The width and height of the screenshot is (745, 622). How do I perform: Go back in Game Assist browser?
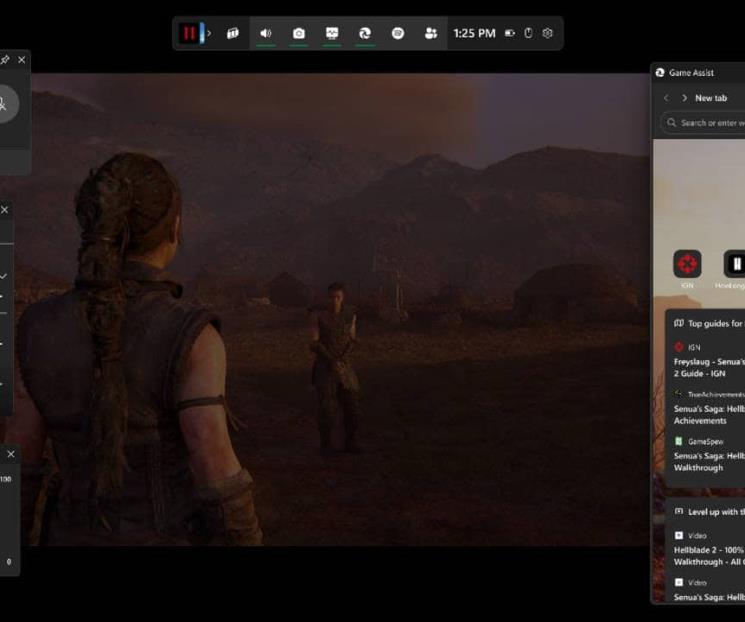(666, 98)
